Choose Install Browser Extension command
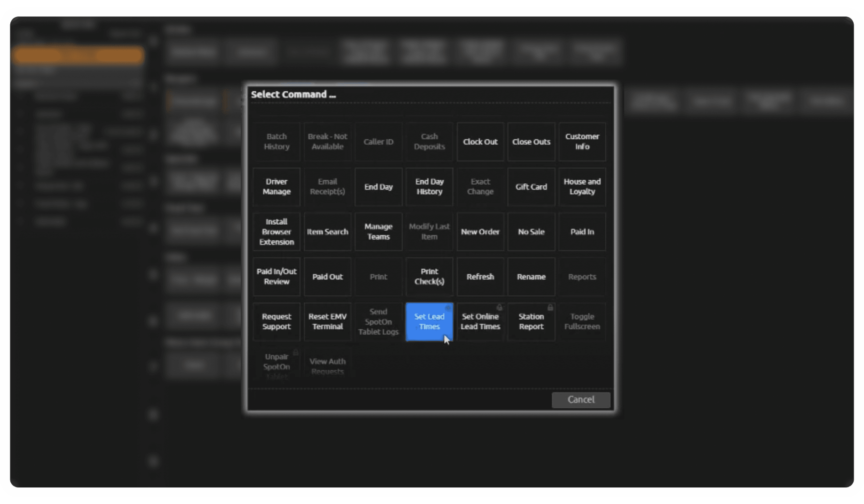 point(276,232)
